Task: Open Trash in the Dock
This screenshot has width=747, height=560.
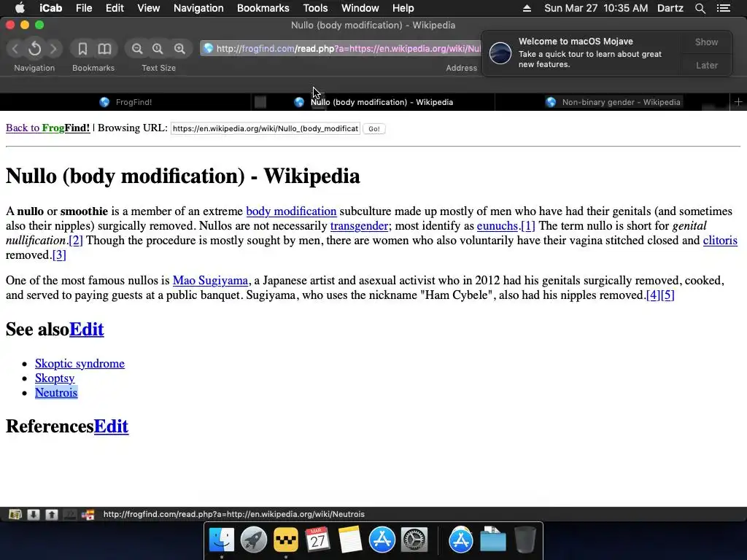Action: coord(525,540)
